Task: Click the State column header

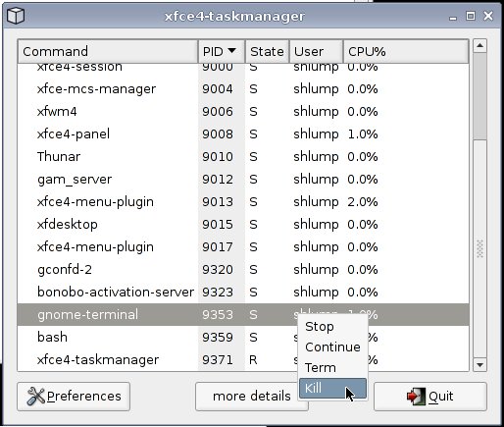Action: pos(267,51)
